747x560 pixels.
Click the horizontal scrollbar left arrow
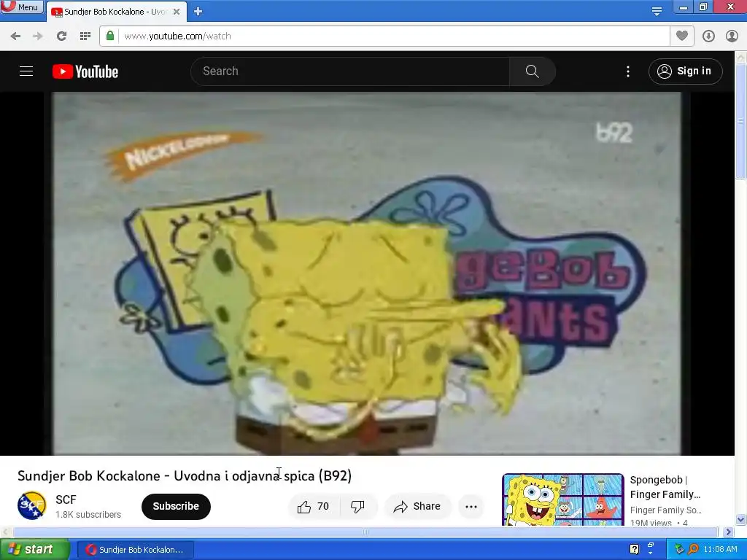pos(5,532)
